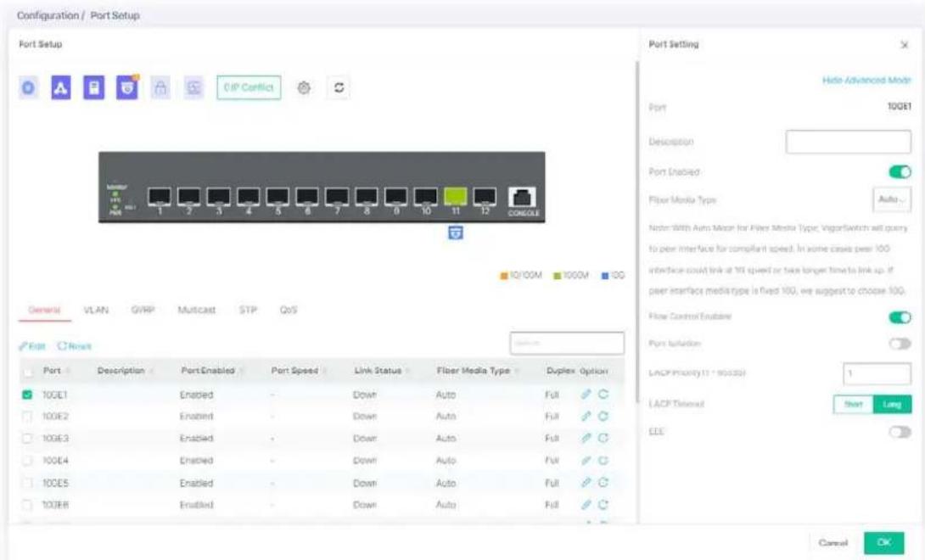Click port 1 on the switch diagram

click(x=160, y=197)
